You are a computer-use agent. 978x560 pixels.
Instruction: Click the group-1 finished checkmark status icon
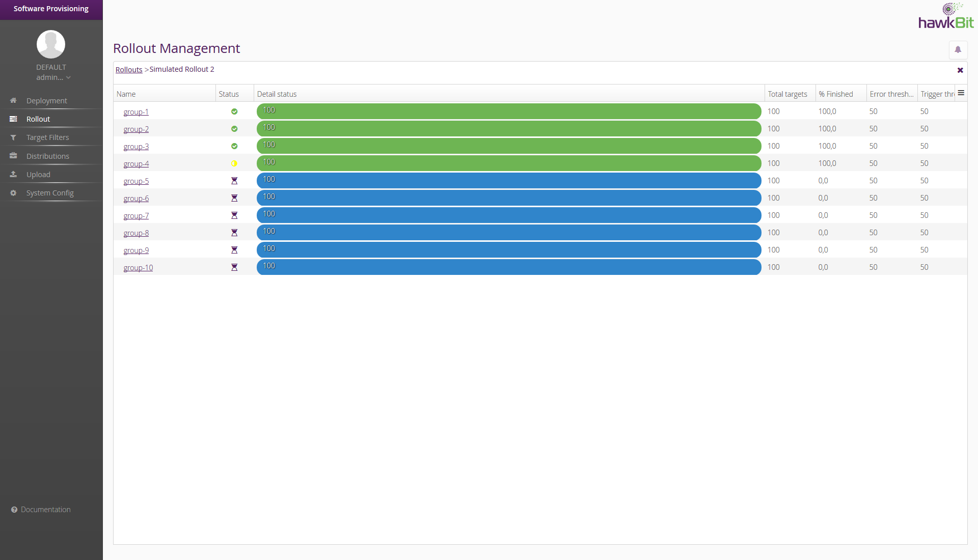click(x=234, y=111)
